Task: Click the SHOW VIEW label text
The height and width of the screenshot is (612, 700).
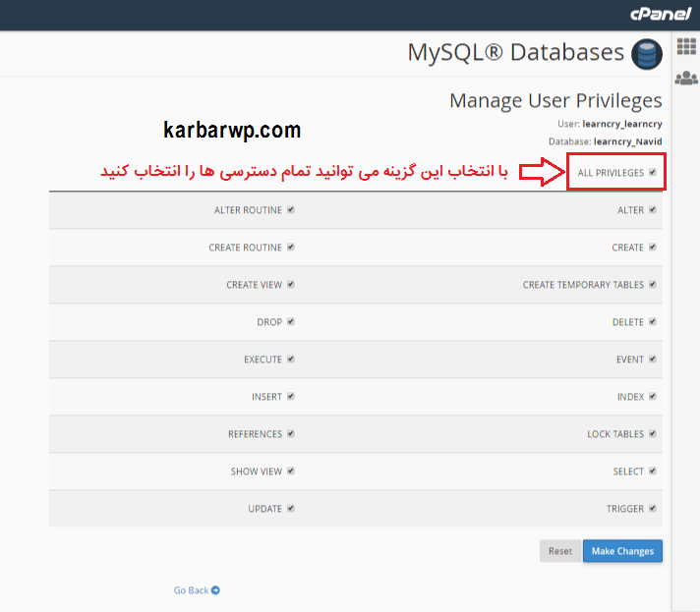Action: pos(257,472)
